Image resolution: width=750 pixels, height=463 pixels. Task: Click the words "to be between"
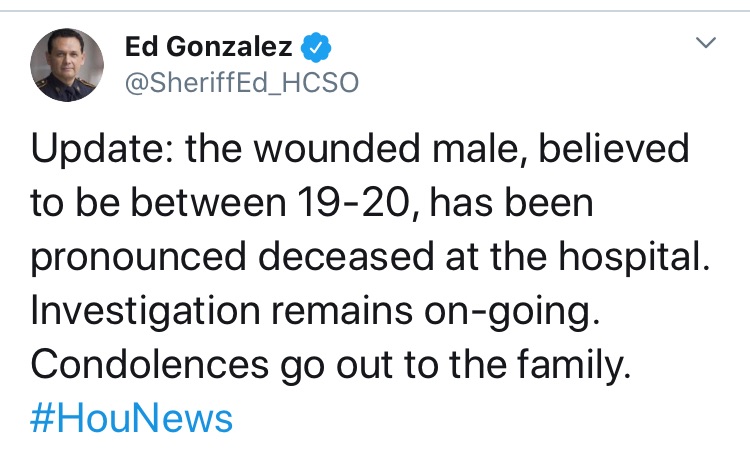pos(158,203)
